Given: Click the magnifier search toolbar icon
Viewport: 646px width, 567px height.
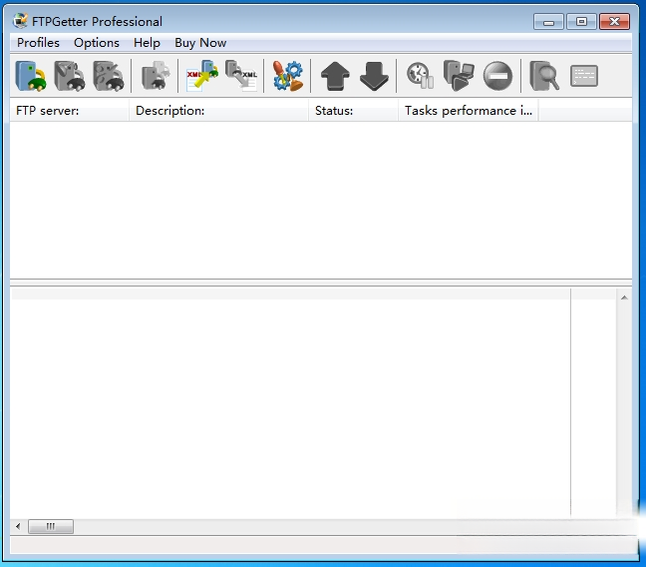Looking at the screenshot, I should tap(544, 76).
